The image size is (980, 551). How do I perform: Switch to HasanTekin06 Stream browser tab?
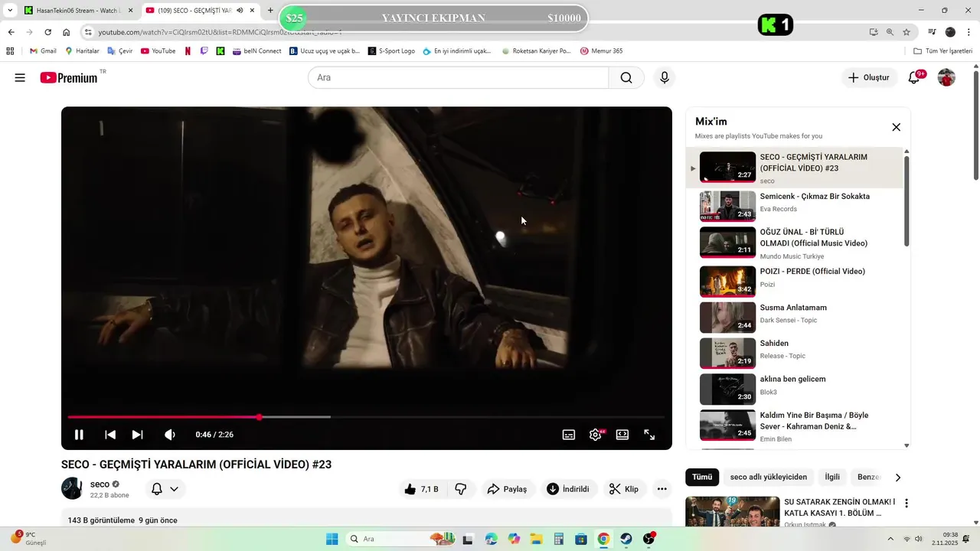pos(79,11)
